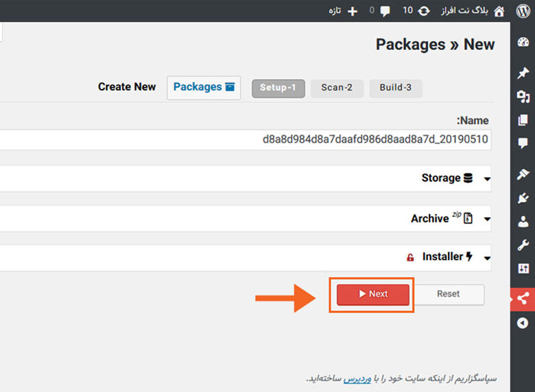
Task: Open the updates refresh icon showing 10
Action: pyautogui.click(x=424, y=11)
